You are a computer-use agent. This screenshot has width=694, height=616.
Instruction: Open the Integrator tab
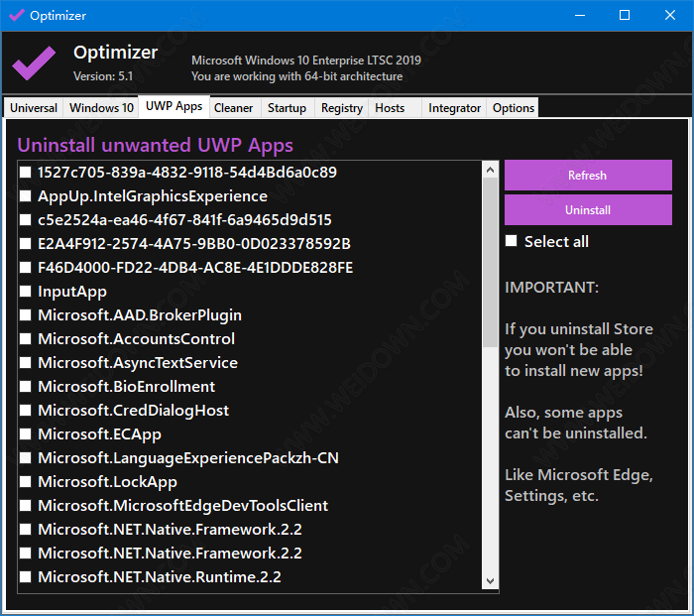point(454,108)
